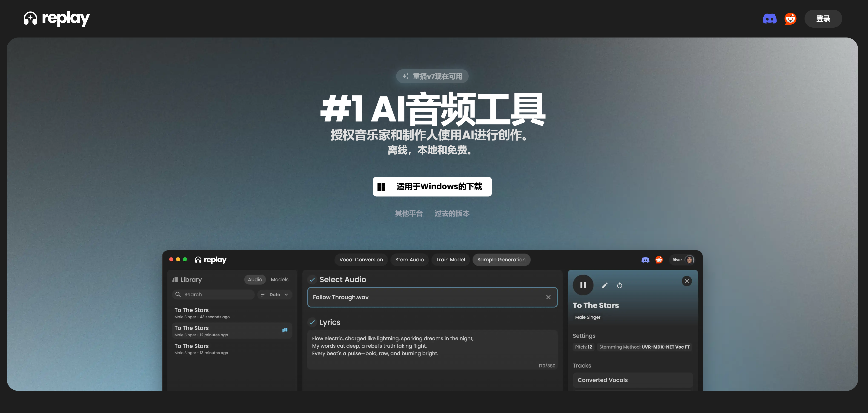Select To The Stars 12 minutes ago
Screen dimensions: 868x413
point(232,331)
